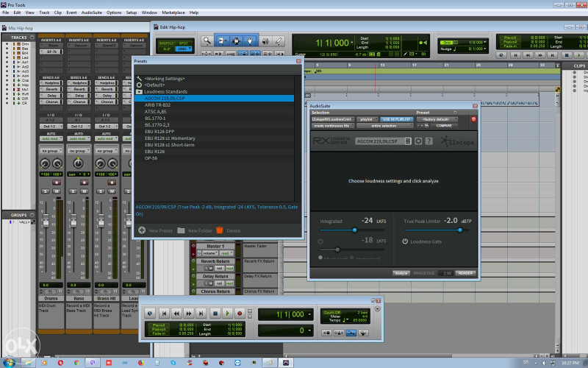The height and width of the screenshot is (368, 588).
Task: Open create continuous file dropdown
Action: tap(332, 126)
